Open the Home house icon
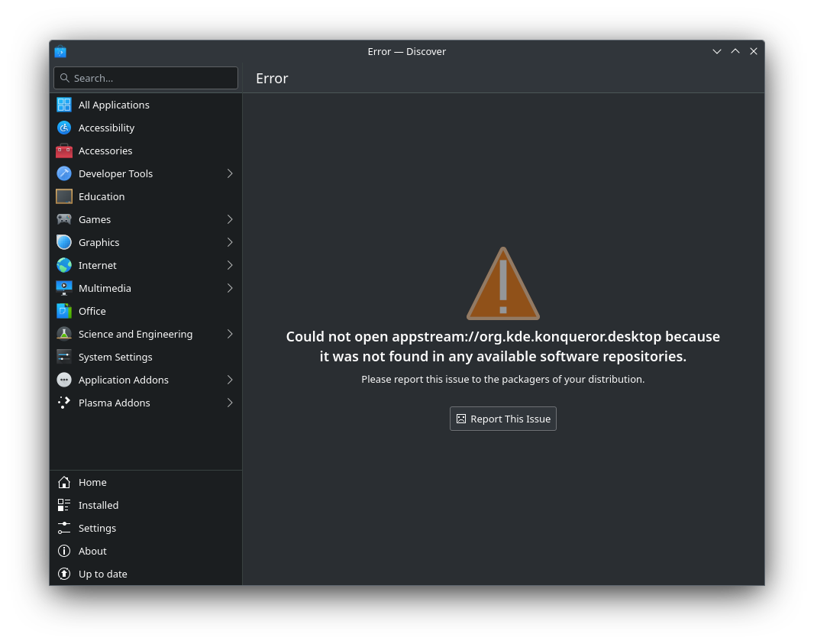Image resolution: width=814 pixels, height=644 pixels. [x=64, y=482]
